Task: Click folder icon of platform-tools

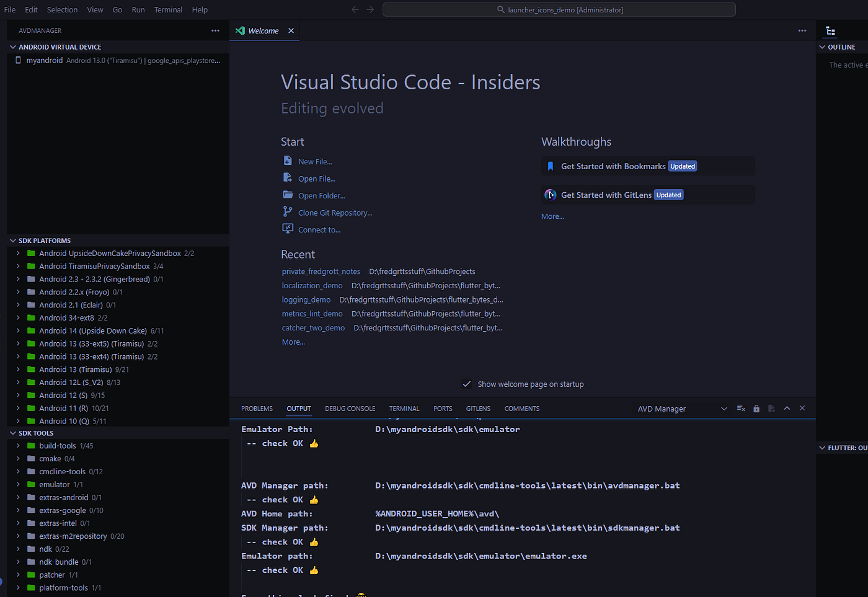Action: [x=31, y=587]
